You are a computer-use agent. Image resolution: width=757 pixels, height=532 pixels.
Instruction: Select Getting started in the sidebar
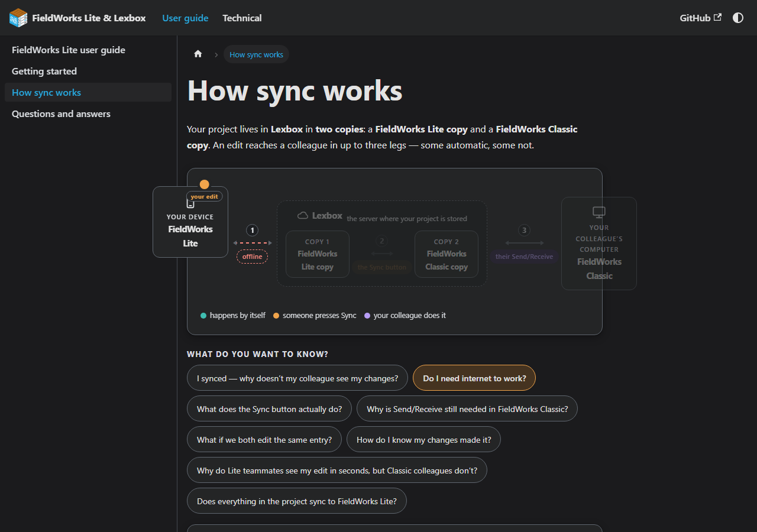click(x=88, y=72)
